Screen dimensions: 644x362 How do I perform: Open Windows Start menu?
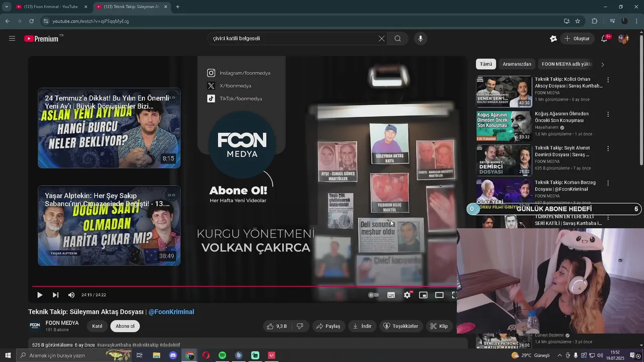point(8,355)
